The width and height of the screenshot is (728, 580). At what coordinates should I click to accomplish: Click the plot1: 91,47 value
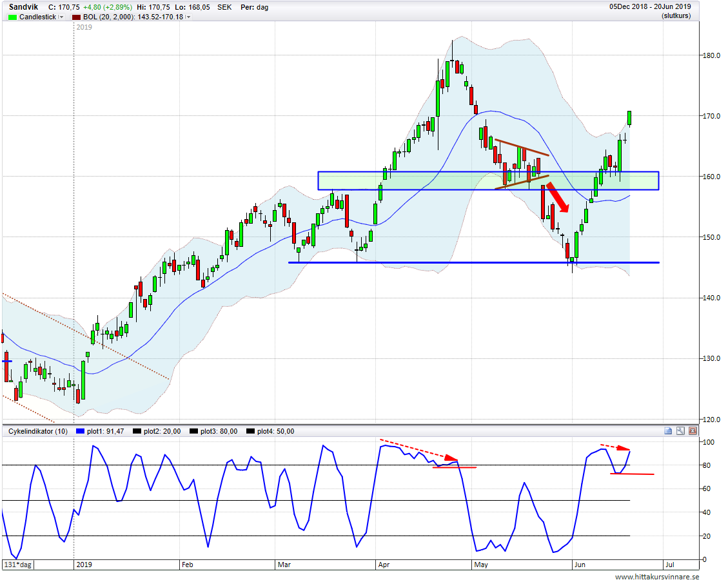tap(105, 432)
